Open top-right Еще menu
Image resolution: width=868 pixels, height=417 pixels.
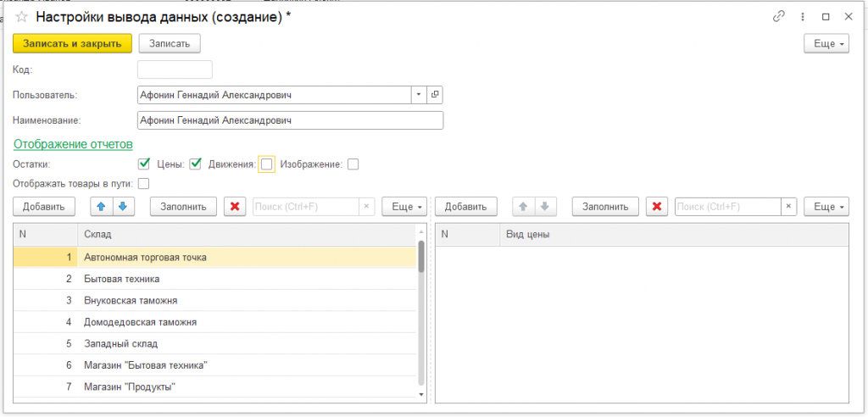click(826, 44)
